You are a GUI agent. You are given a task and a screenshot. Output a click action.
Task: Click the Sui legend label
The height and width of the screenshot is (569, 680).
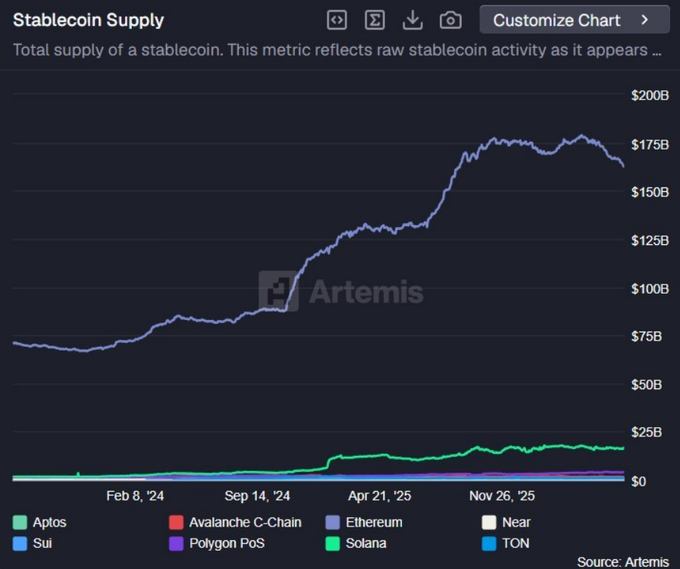tap(42, 543)
